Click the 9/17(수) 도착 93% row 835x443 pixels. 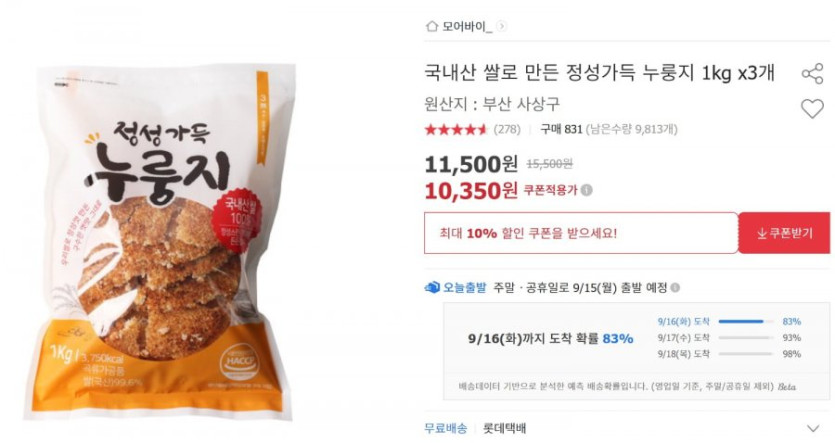pyautogui.click(x=729, y=338)
